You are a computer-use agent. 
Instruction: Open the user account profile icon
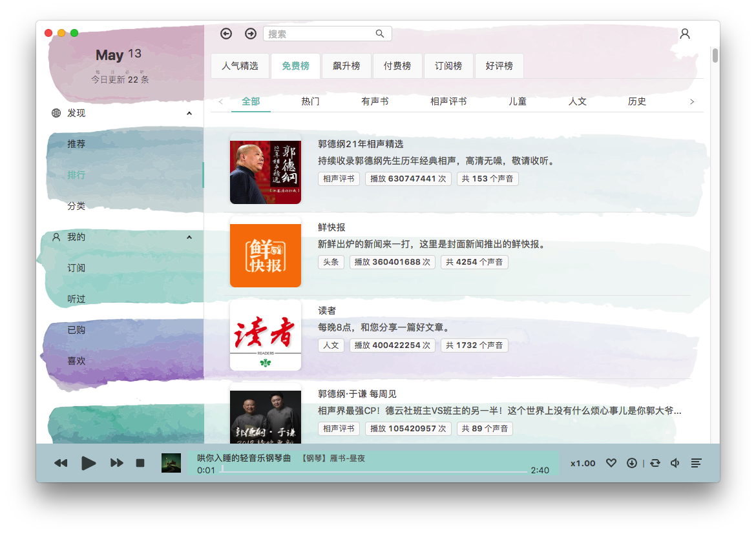685,34
